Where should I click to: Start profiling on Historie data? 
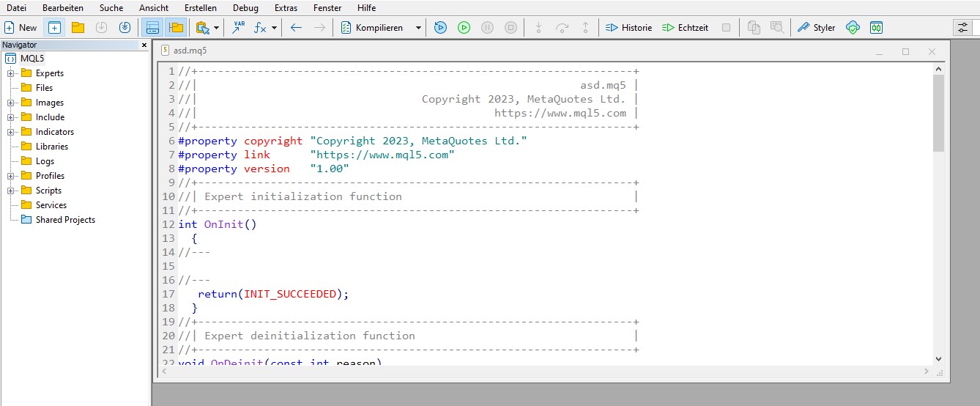[628, 27]
